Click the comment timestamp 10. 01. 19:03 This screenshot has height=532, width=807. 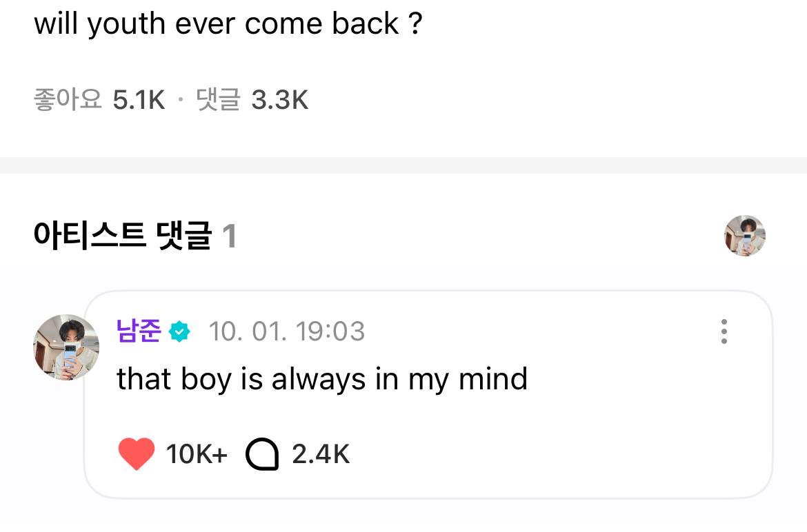click(286, 331)
